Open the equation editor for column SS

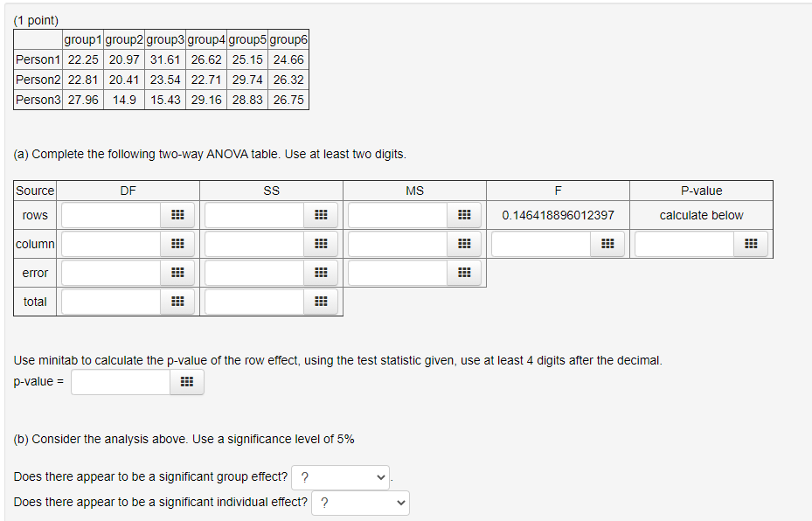(321, 244)
